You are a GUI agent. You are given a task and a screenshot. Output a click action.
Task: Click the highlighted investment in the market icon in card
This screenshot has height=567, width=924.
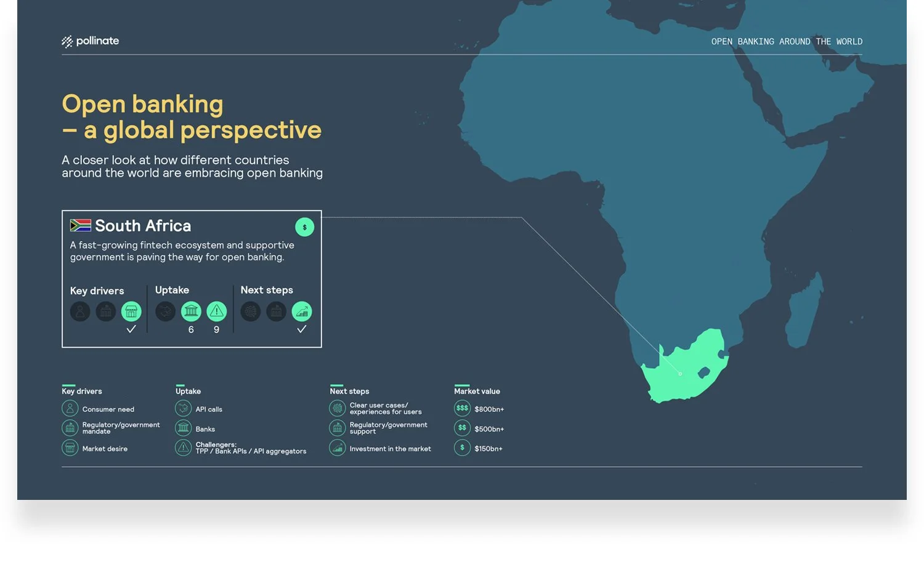click(x=302, y=312)
